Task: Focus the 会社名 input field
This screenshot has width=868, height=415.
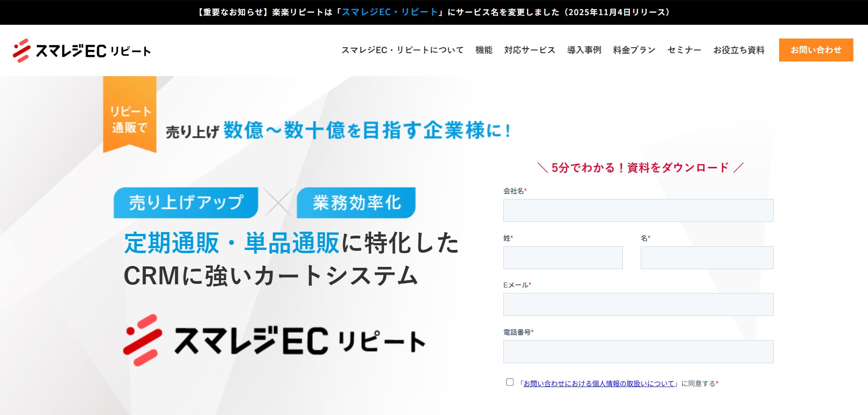Action: pos(638,210)
